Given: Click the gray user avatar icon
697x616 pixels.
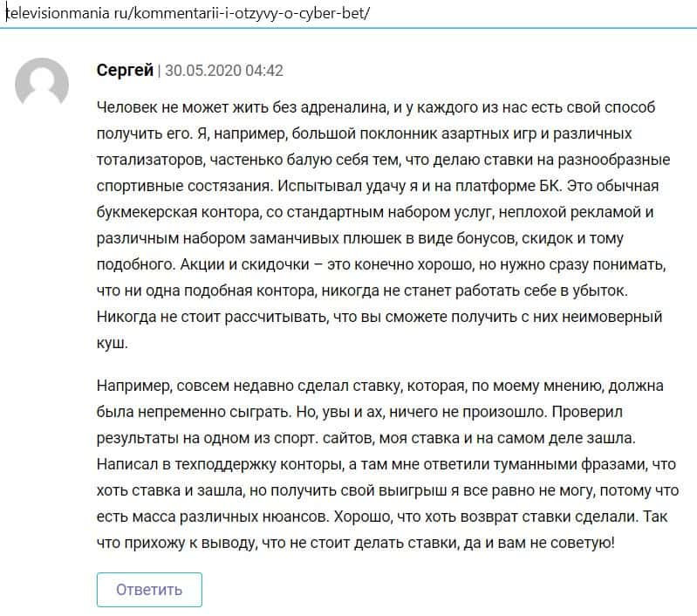Looking at the screenshot, I should [x=42, y=84].
